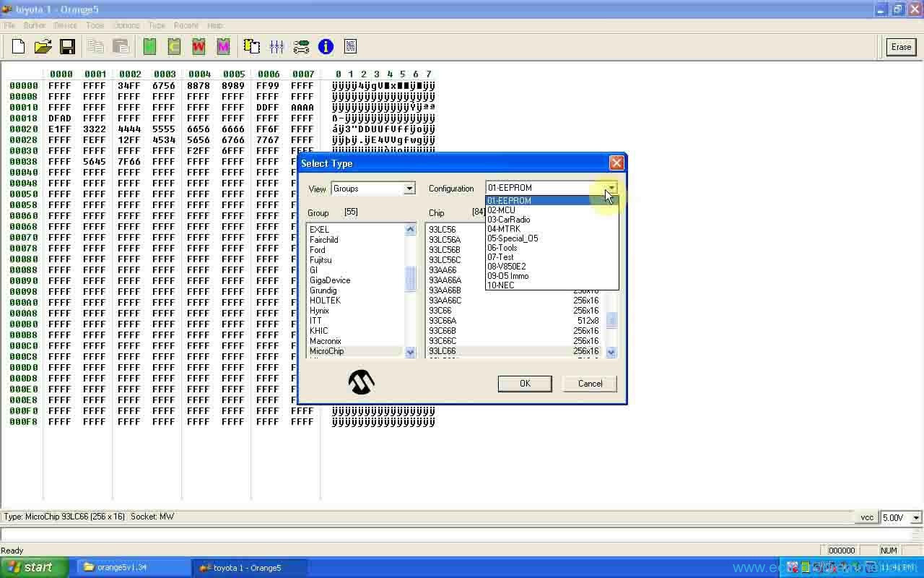Choose 01-EEPROM in Configuration list
Image resolution: width=924 pixels, height=578 pixels.
(x=552, y=201)
